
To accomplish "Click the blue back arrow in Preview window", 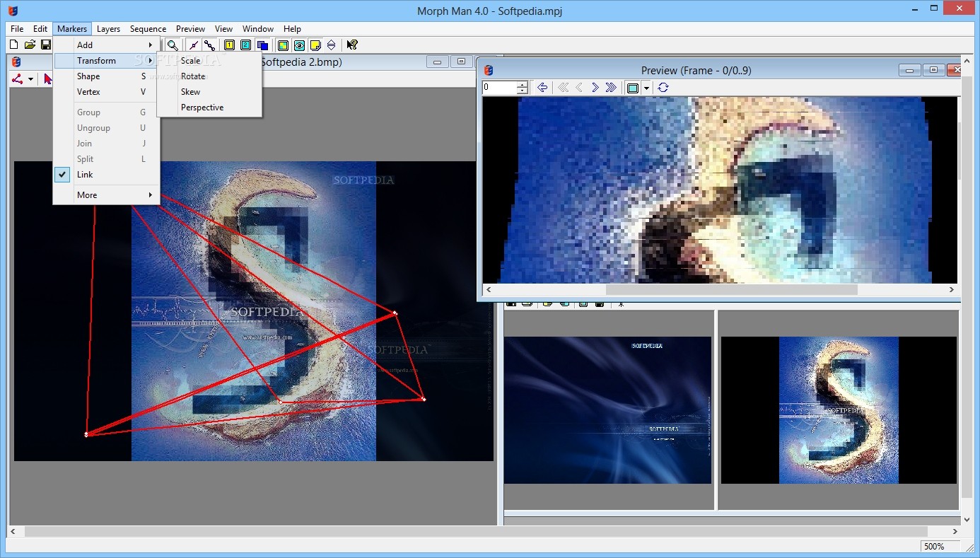I will tap(542, 88).
